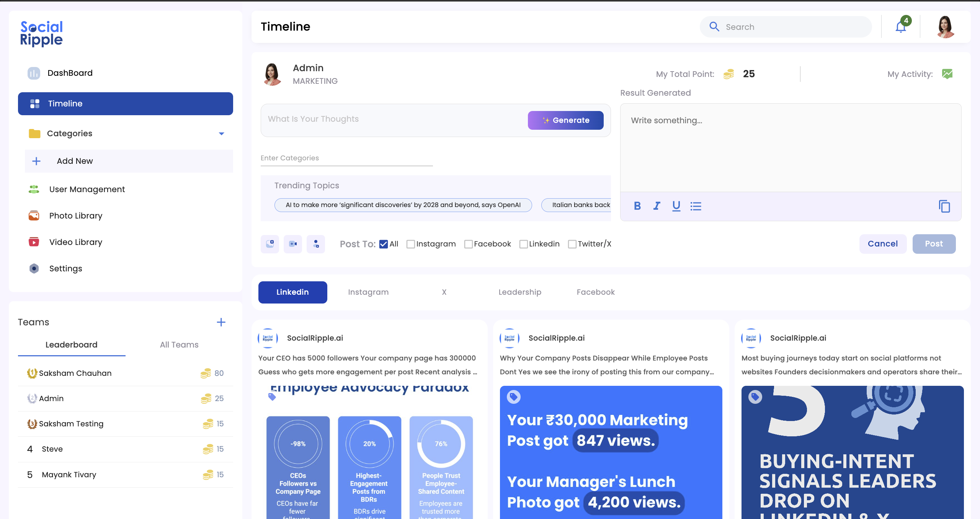Check the Twitter/X checkbox
This screenshot has width=980, height=519.
[572, 244]
